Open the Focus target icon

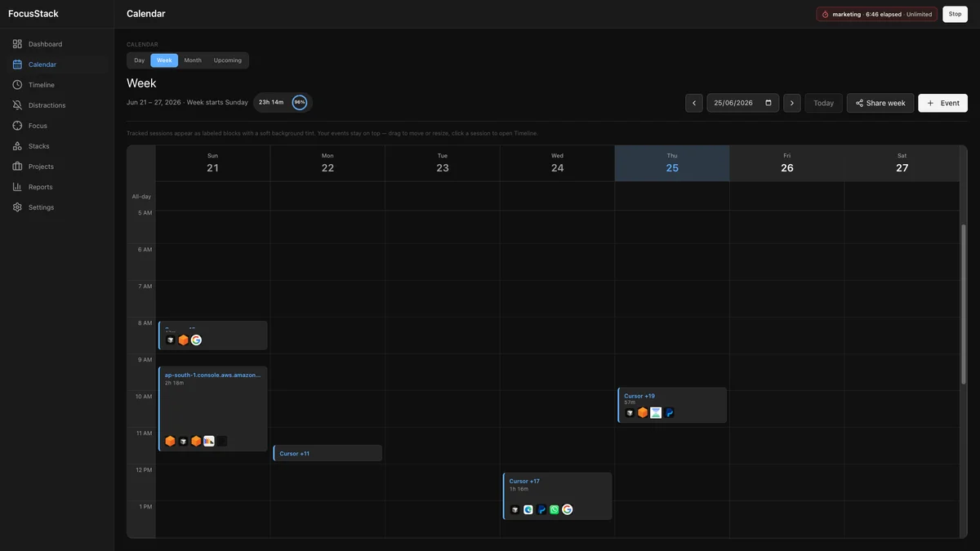click(17, 126)
